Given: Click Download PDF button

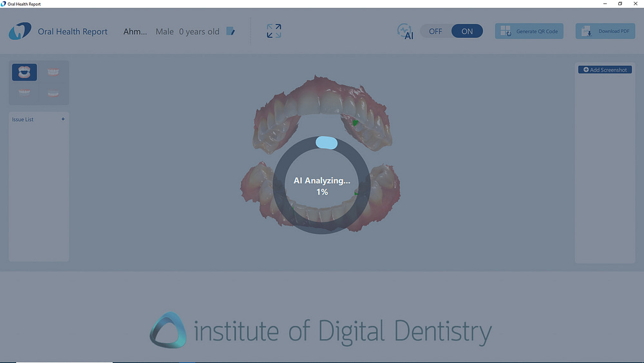Looking at the screenshot, I should click(x=605, y=31).
